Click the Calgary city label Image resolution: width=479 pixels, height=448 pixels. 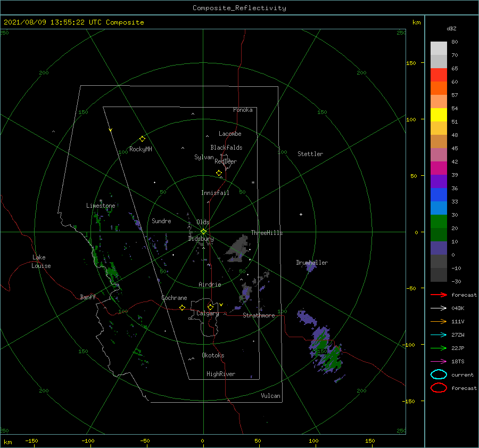click(208, 313)
